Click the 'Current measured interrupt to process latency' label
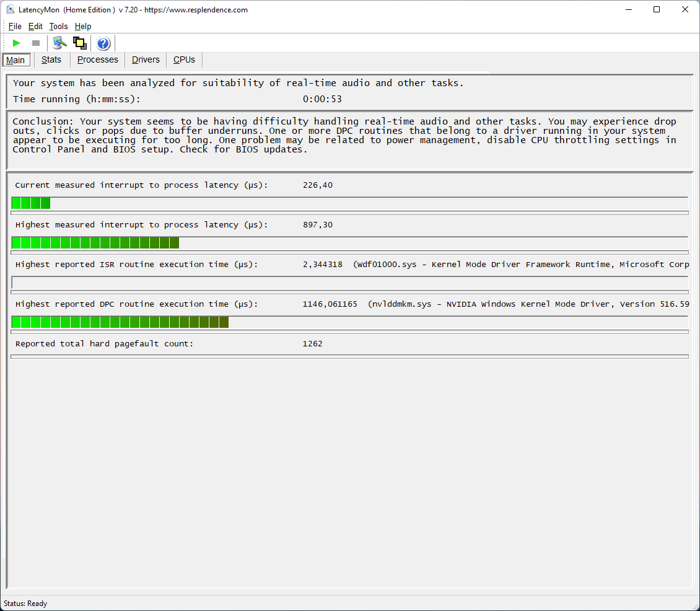 coord(141,185)
